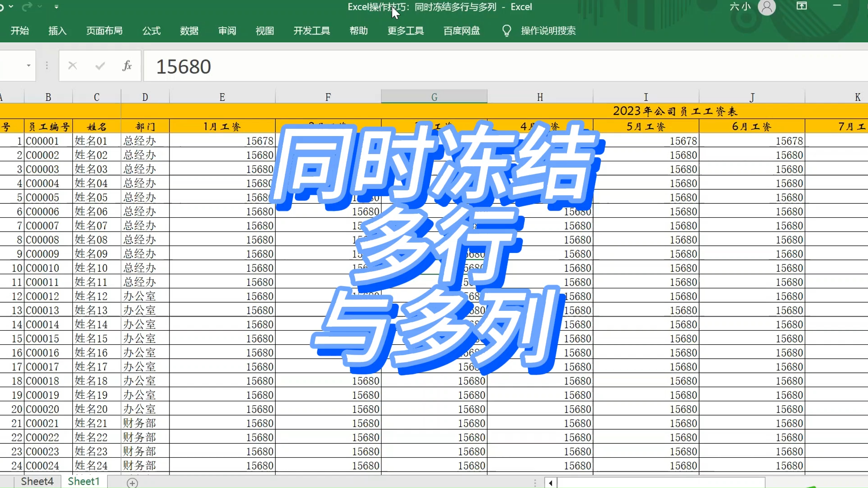Open the 视图 ribbon tab
The height and width of the screenshot is (488, 868).
(x=264, y=31)
